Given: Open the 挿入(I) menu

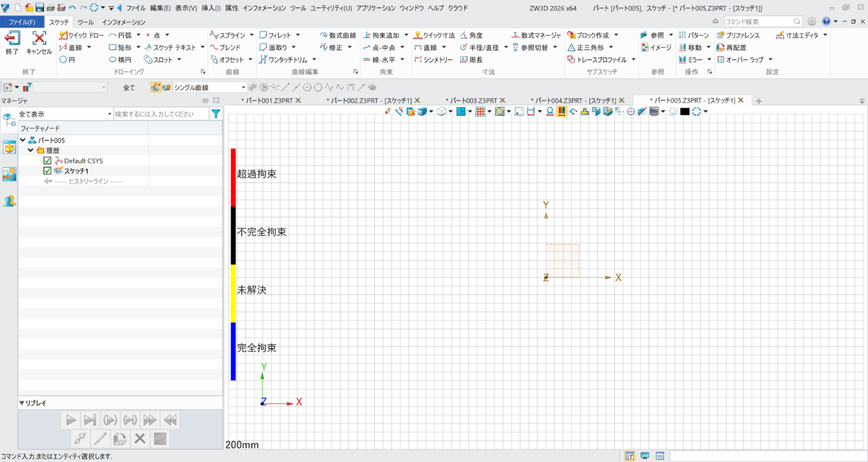Looking at the screenshot, I should 212,8.
